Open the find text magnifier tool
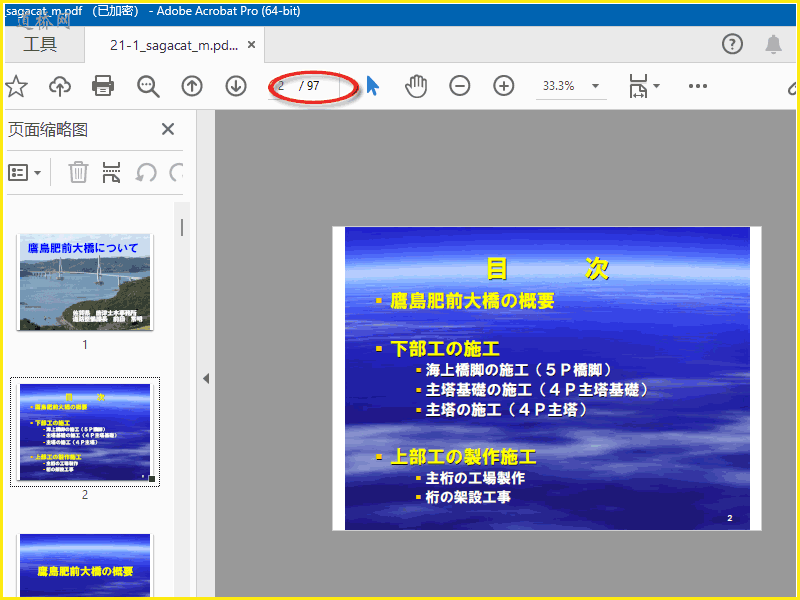 pos(148,86)
